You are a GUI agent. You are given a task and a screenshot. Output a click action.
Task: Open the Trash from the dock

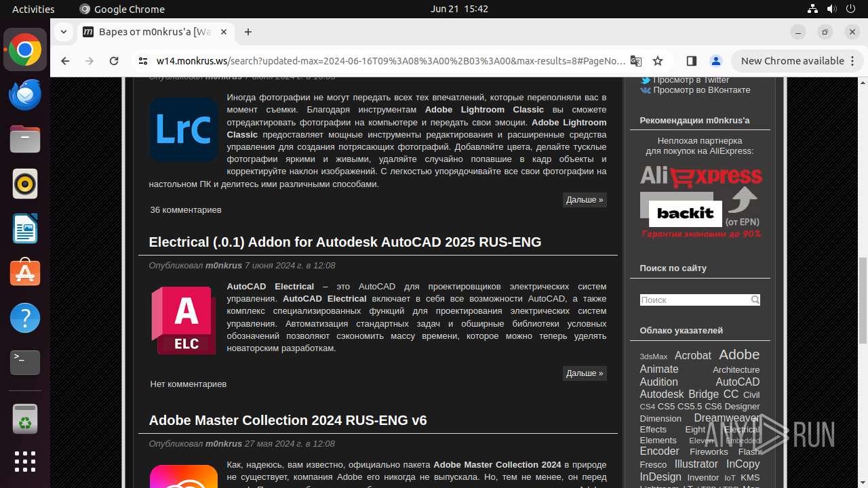pos(25,418)
